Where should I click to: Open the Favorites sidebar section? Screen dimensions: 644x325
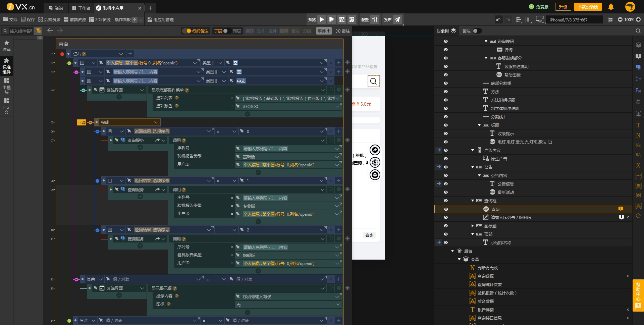(x=6, y=46)
